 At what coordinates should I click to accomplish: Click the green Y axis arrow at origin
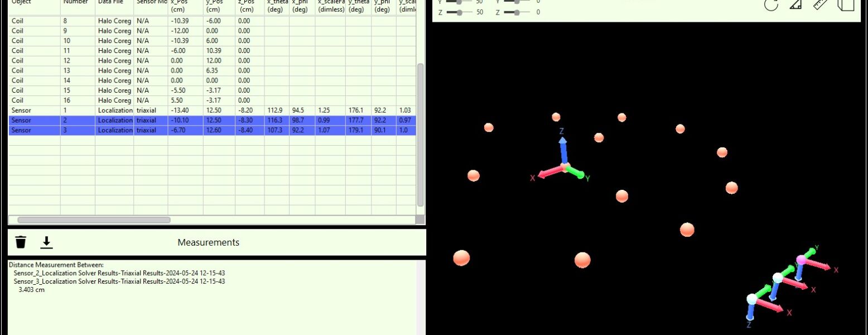click(576, 173)
